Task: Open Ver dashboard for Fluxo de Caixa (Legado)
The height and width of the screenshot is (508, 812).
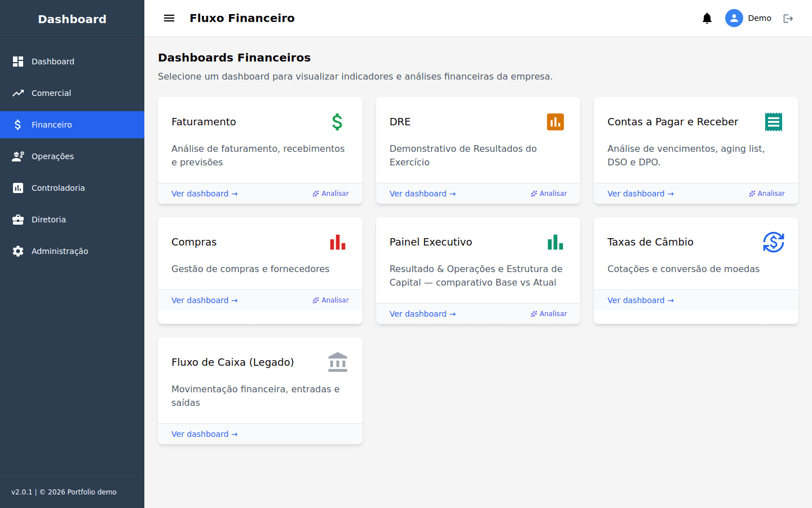Action: point(205,434)
